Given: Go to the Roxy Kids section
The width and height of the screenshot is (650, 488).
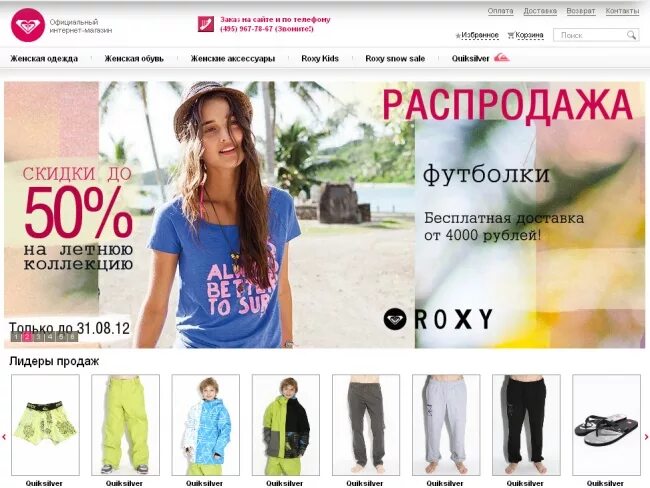Looking at the screenshot, I should coord(320,58).
